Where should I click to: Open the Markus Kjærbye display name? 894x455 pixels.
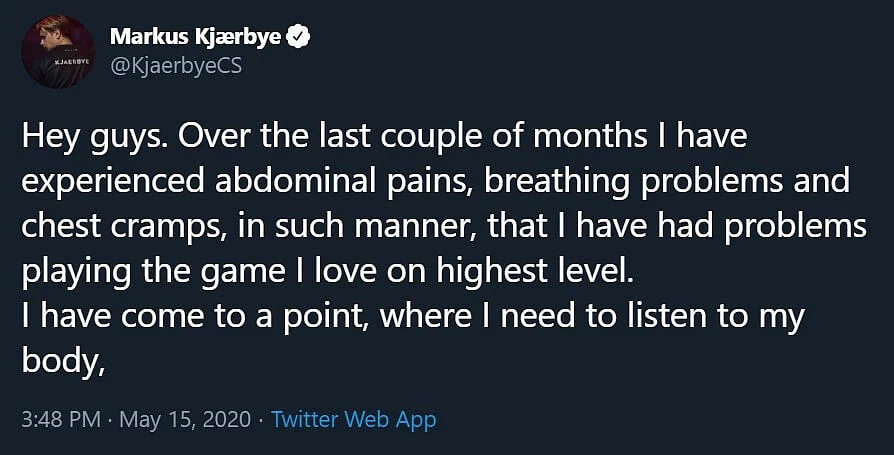click(196, 38)
